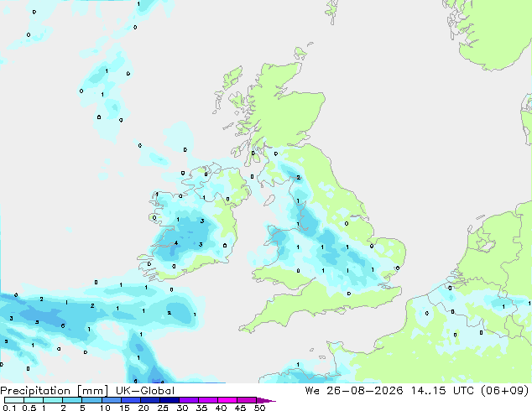This screenshot has width=532, height=411.
Task: Click the legend value '50'
Action: [260, 408]
